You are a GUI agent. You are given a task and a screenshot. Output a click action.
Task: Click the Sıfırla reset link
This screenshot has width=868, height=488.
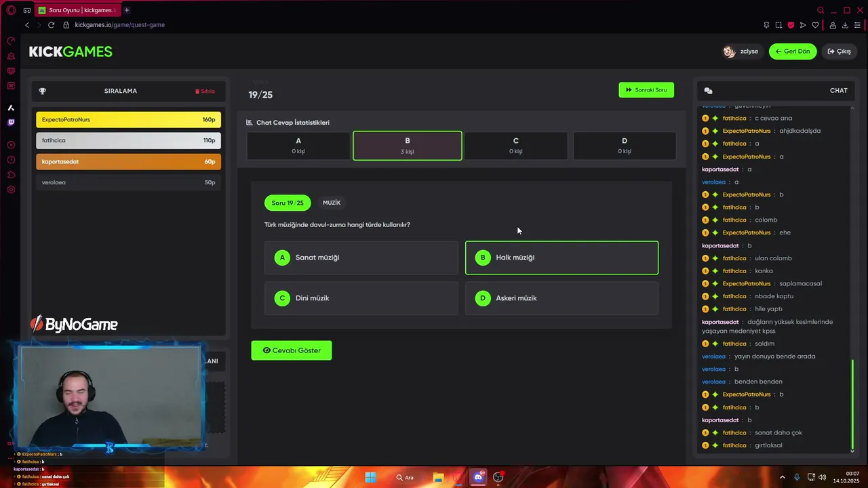pos(205,91)
